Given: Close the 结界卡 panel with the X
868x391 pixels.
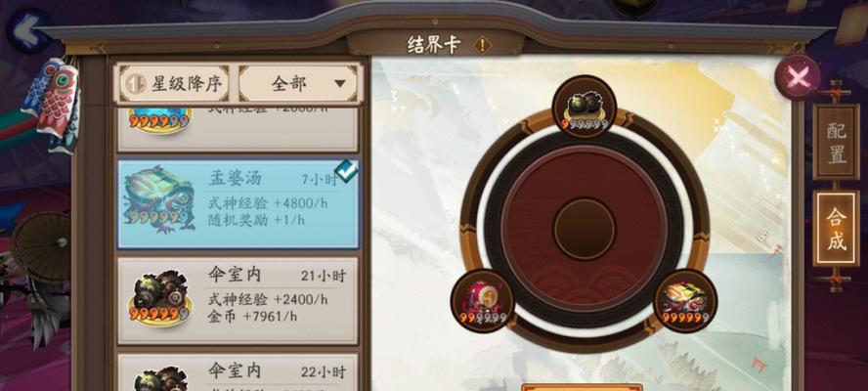Looking at the screenshot, I should coord(798,77).
